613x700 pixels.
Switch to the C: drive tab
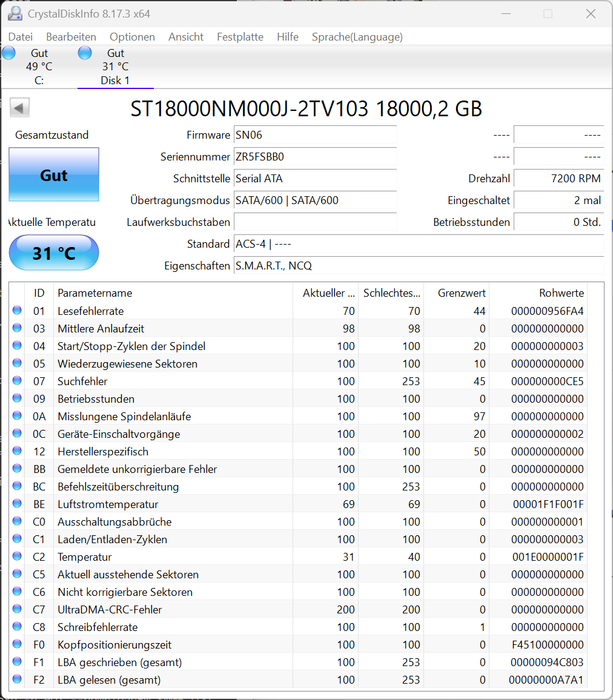pos(39,67)
